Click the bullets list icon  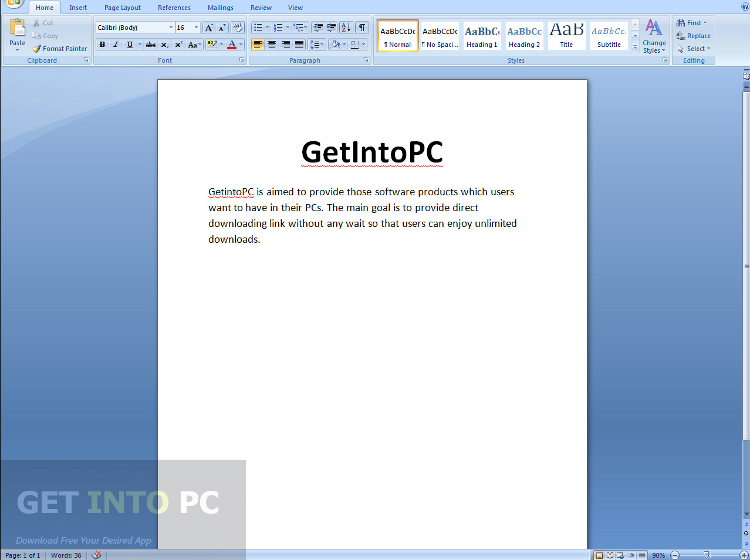click(258, 28)
